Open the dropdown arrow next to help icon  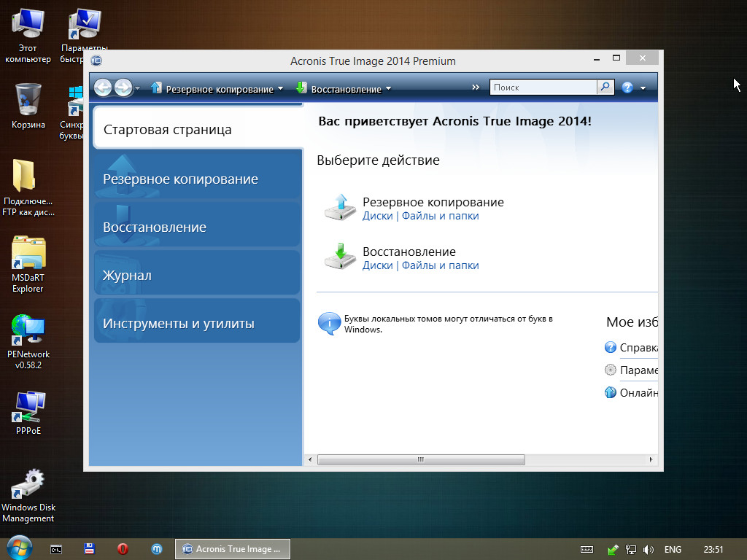pyautogui.click(x=643, y=89)
